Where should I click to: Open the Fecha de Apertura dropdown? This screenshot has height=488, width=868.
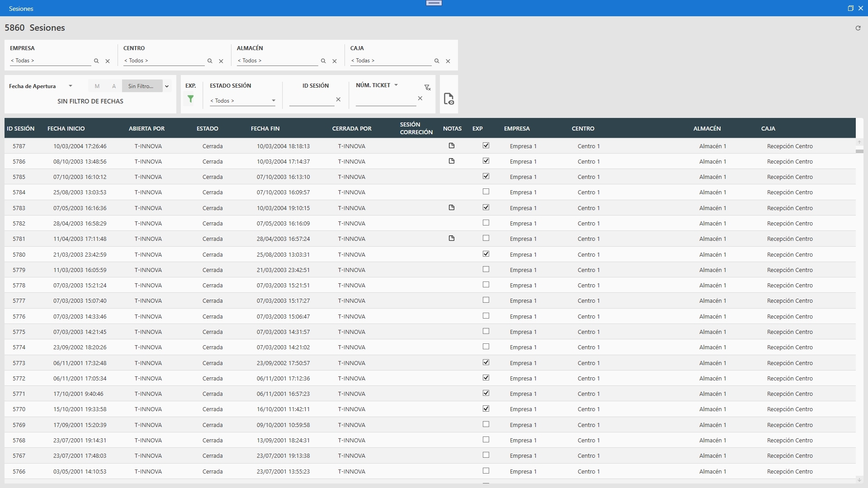(x=70, y=86)
